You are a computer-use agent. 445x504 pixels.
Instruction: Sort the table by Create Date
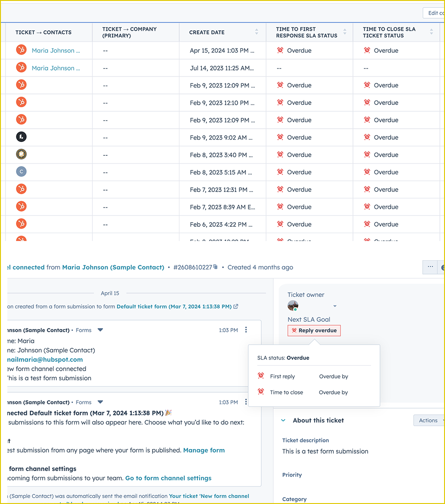[x=256, y=32]
